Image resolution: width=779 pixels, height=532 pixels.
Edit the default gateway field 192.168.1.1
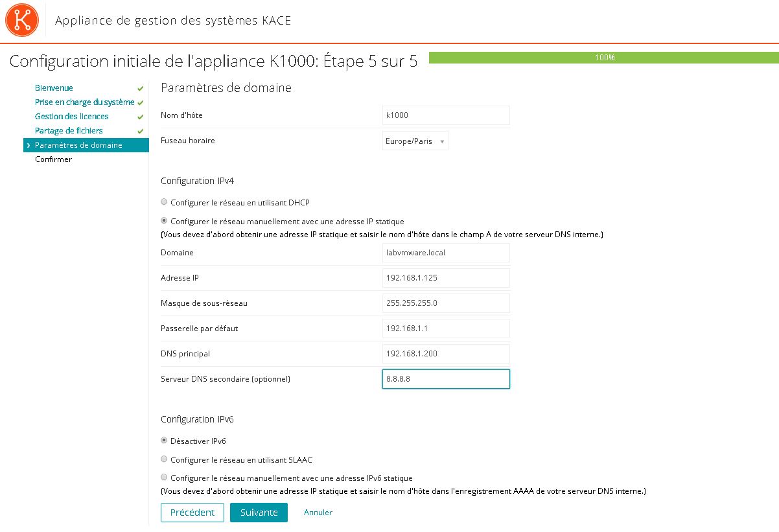coord(446,329)
